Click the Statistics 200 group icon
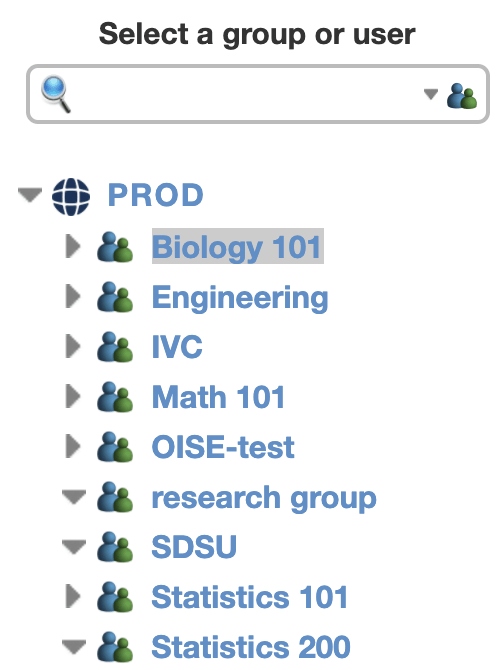The height and width of the screenshot is (670, 496). [115, 646]
